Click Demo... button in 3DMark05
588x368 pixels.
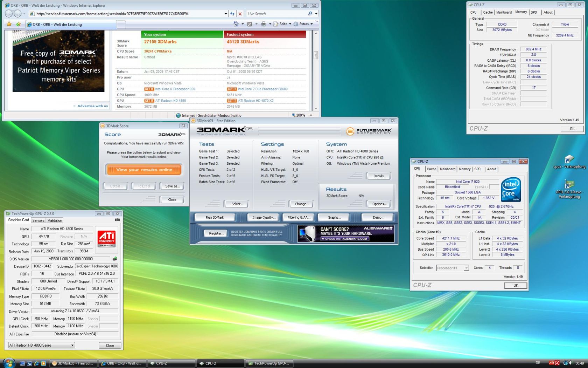[x=378, y=217]
